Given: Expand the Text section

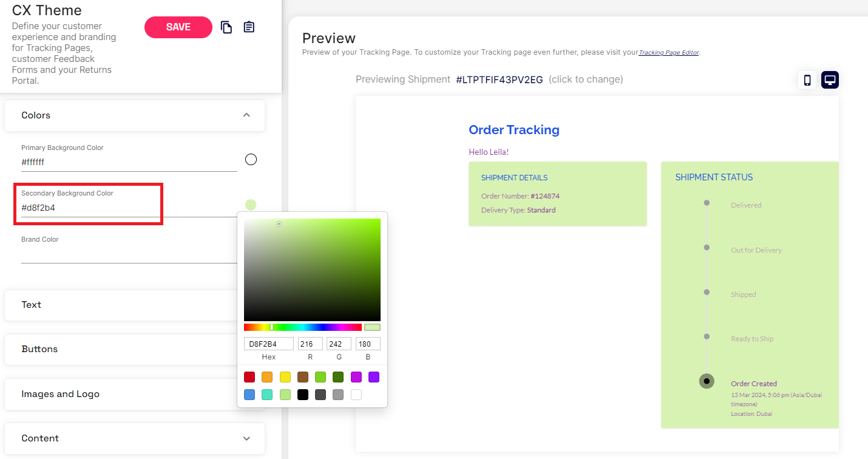Looking at the screenshot, I should click(x=121, y=305).
